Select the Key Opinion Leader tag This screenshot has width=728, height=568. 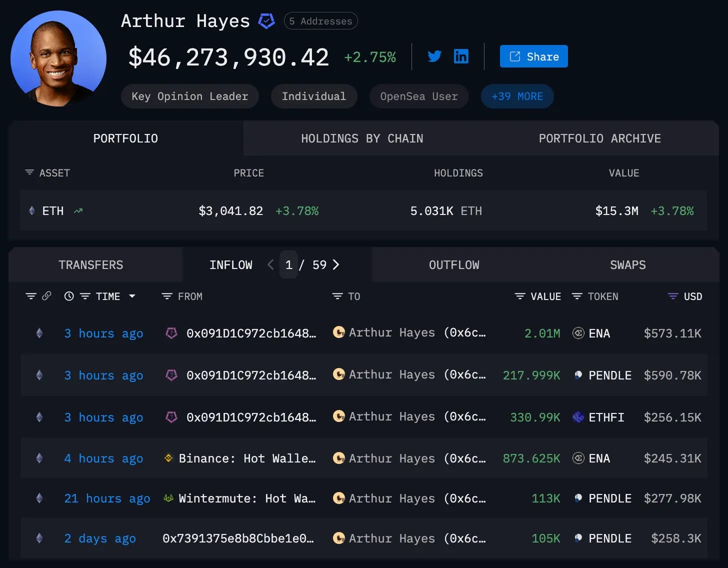189,96
